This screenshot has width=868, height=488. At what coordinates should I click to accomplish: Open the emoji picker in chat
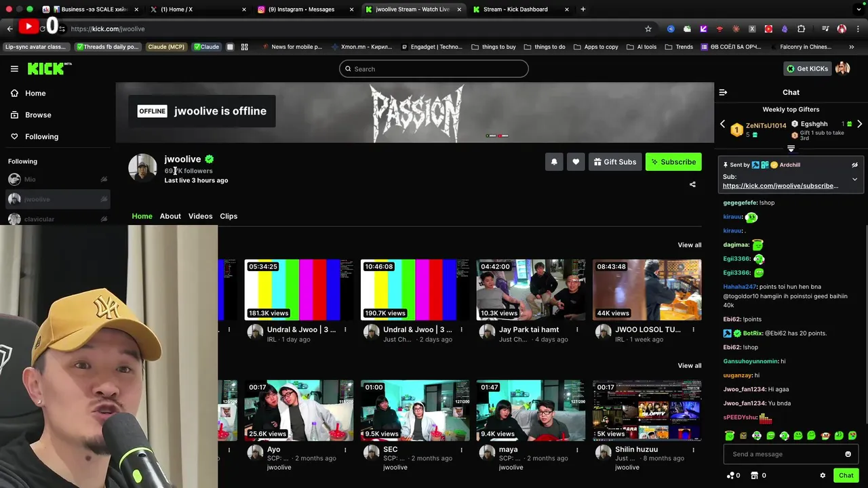(x=848, y=454)
